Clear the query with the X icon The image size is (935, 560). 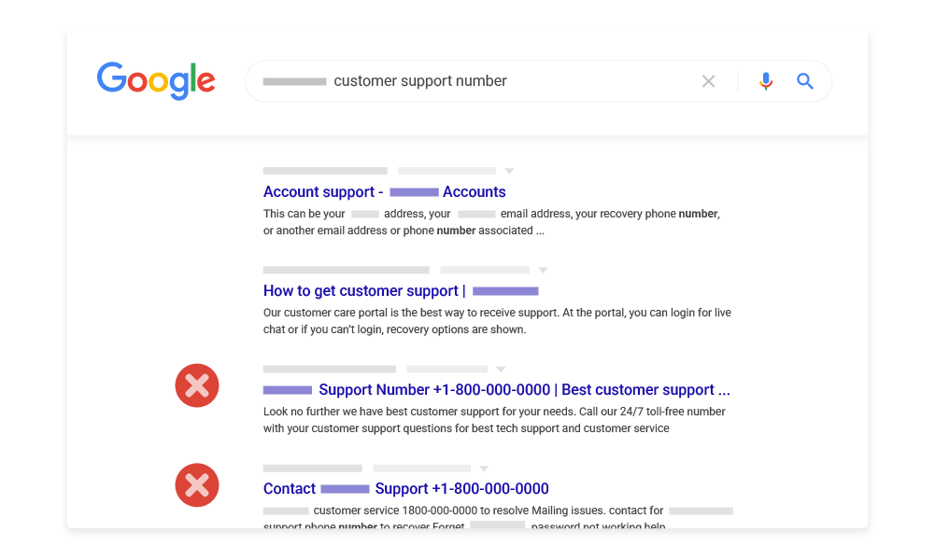pos(708,81)
